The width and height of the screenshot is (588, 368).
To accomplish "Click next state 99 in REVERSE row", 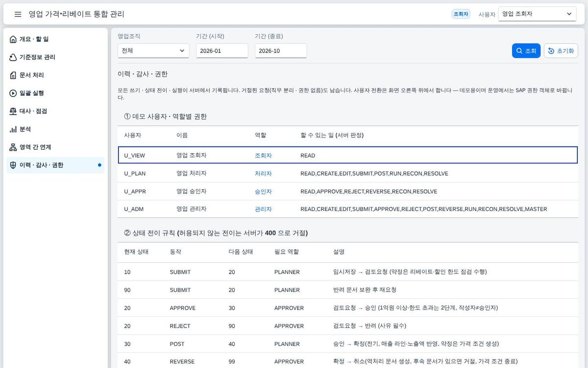I will pyautogui.click(x=232, y=362).
